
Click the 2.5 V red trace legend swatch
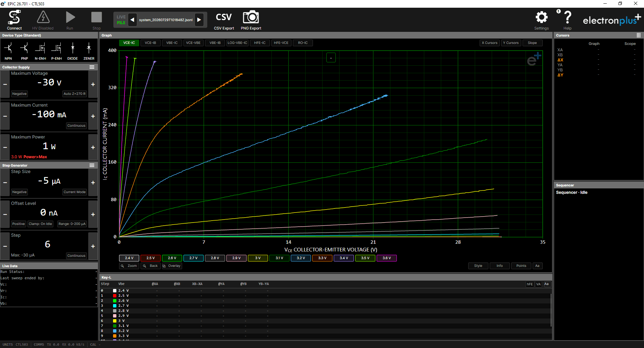tap(151, 258)
